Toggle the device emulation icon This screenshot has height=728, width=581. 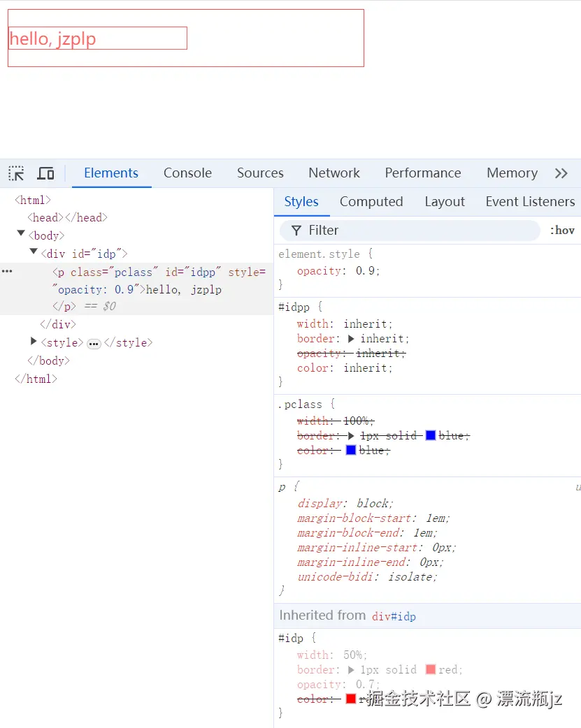tap(45, 173)
